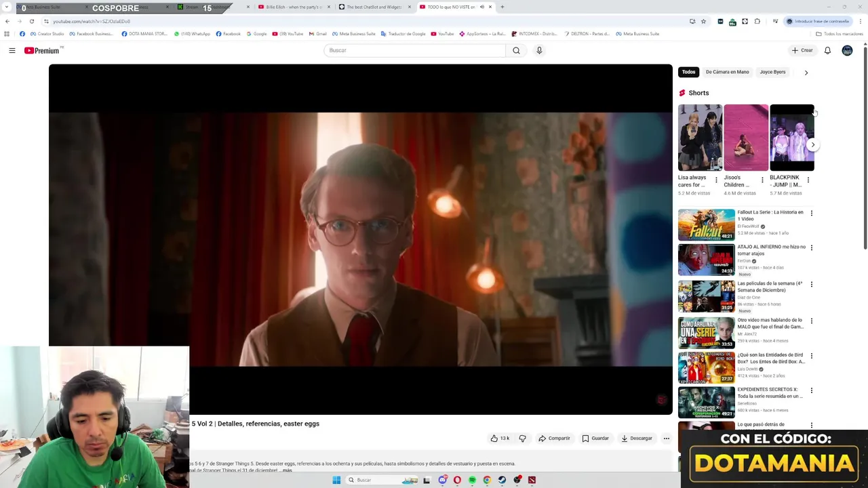Open the account avatar menu
The width and height of the screenshot is (868, 488).
(x=847, y=50)
